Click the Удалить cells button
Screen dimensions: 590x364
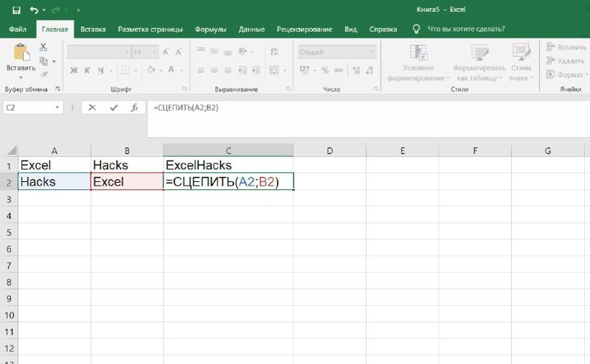[x=565, y=60]
